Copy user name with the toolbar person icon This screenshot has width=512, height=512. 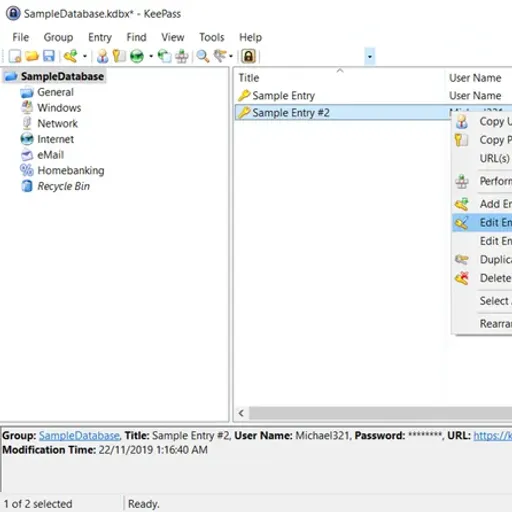[x=102, y=56]
